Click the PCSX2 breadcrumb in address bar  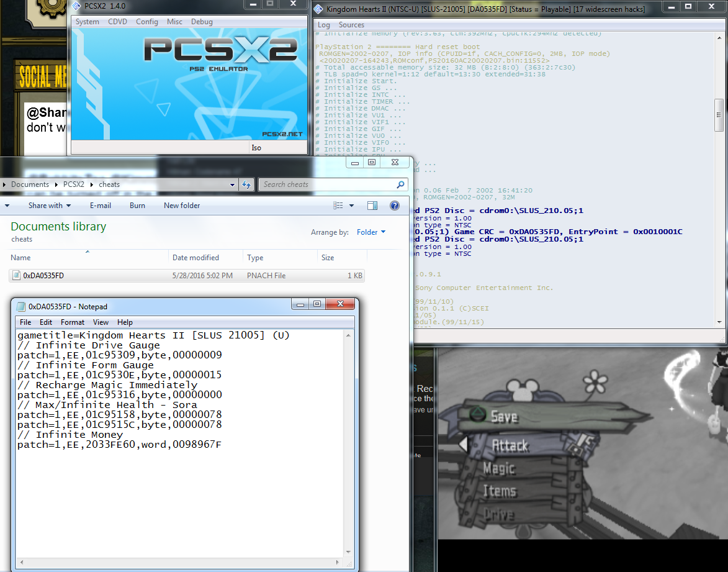coord(74,184)
